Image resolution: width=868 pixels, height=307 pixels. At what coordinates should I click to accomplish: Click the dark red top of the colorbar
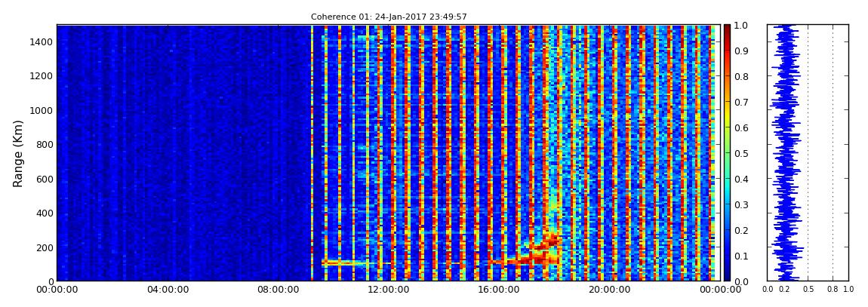tap(727, 30)
